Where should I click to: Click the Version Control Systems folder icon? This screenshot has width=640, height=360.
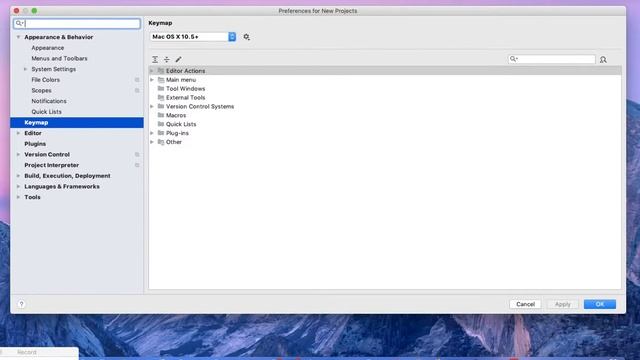pos(161,106)
